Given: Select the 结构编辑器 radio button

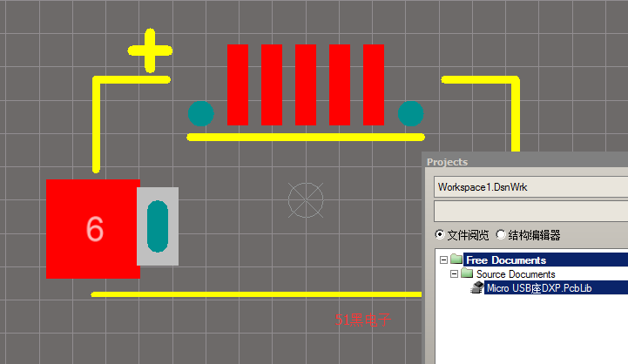Looking at the screenshot, I should [501, 234].
